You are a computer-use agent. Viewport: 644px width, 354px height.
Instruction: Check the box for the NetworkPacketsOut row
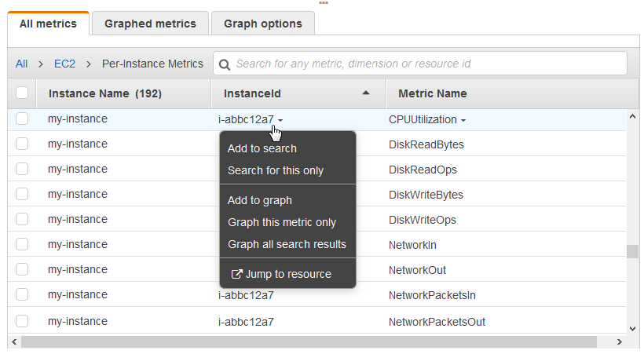(x=22, y=321)
